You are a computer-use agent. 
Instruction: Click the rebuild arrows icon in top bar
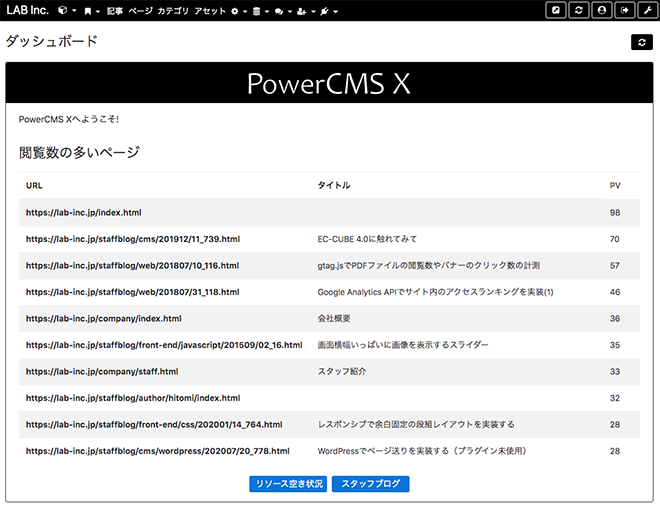(x=579, y=10)
